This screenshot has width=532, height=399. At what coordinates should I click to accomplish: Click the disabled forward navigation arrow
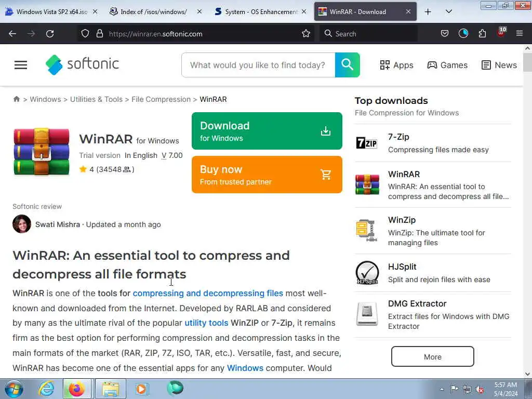(x=31, y=34)
